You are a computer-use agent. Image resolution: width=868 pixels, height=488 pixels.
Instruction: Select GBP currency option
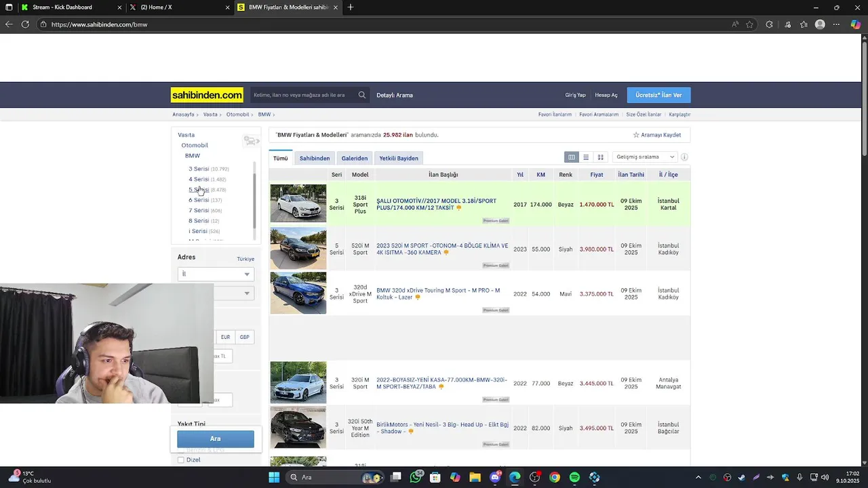(244, 337)
